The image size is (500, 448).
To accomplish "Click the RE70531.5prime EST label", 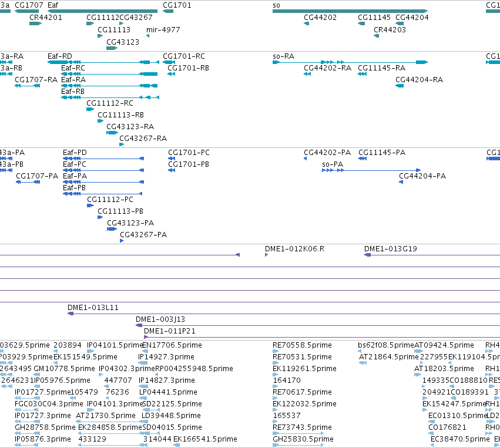I will (x=302, y=357).
